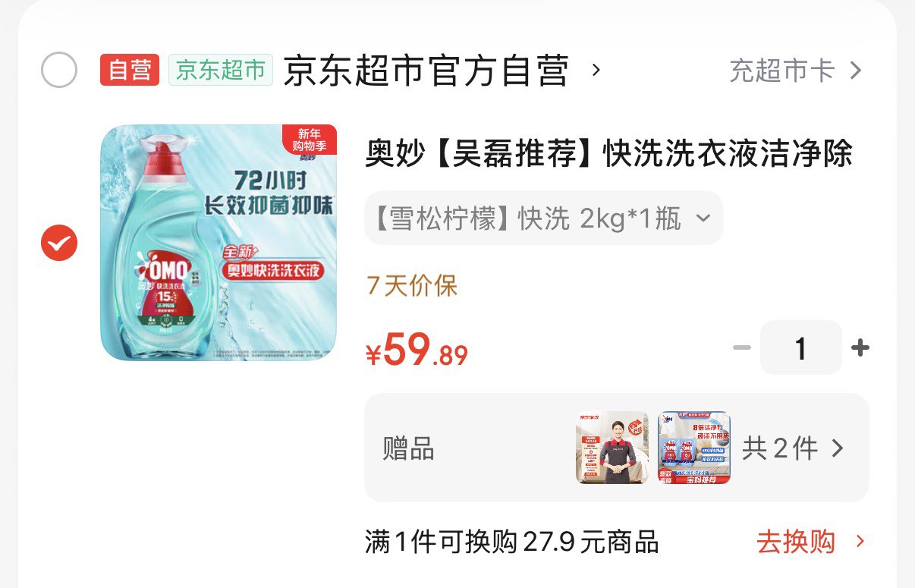Tap the ¥59.89 price
Viewport: 915px width, 588px height.
[x=417, y=351]
